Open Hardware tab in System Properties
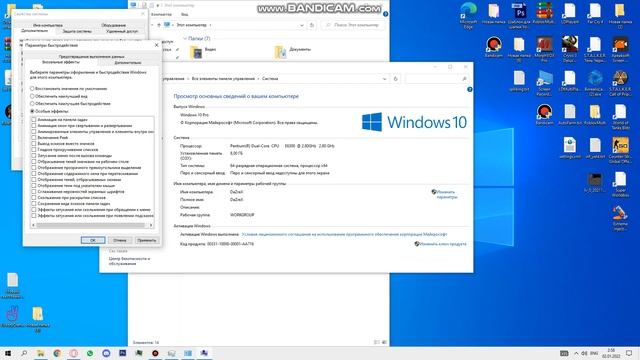 tap(113, 25)
